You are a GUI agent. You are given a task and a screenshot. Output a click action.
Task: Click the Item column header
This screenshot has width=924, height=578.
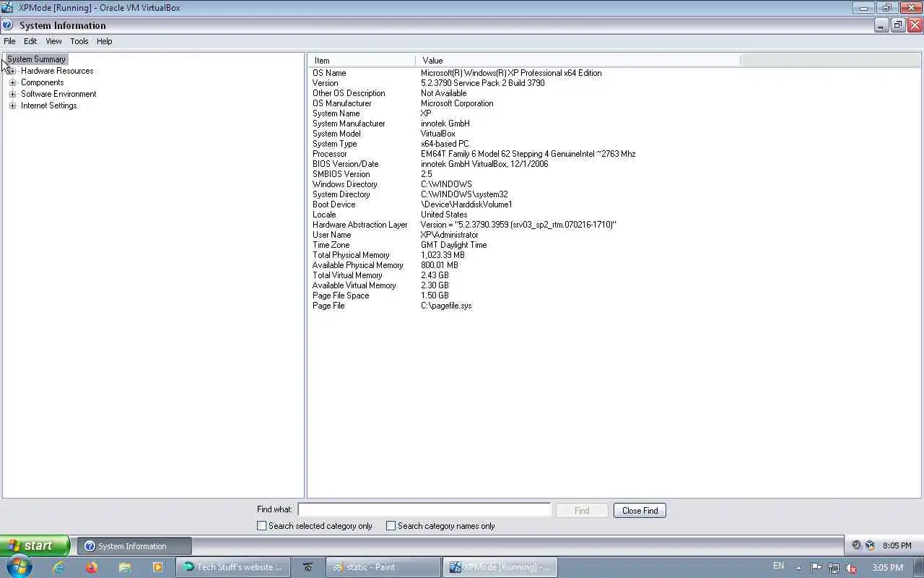coord(362,61)
